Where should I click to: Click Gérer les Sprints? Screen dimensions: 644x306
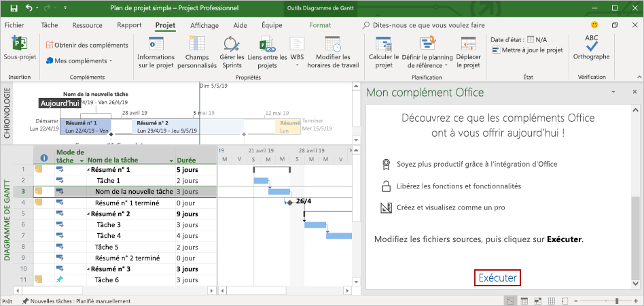(232, 52)
